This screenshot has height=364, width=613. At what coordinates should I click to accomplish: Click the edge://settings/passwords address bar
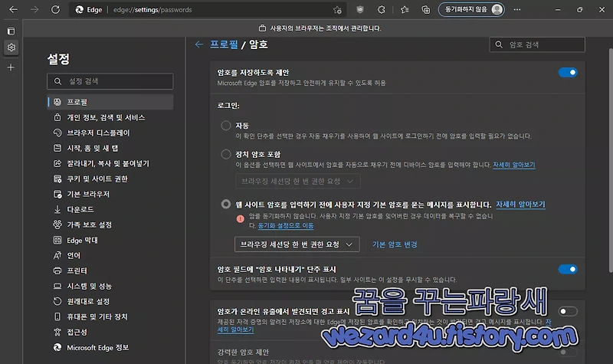(x=206, y=10)
